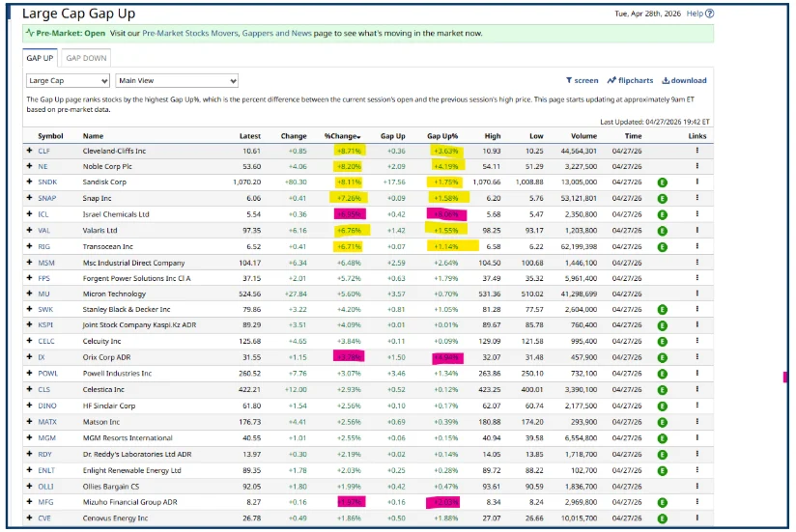Switch to the GAP UP tab

41,58
